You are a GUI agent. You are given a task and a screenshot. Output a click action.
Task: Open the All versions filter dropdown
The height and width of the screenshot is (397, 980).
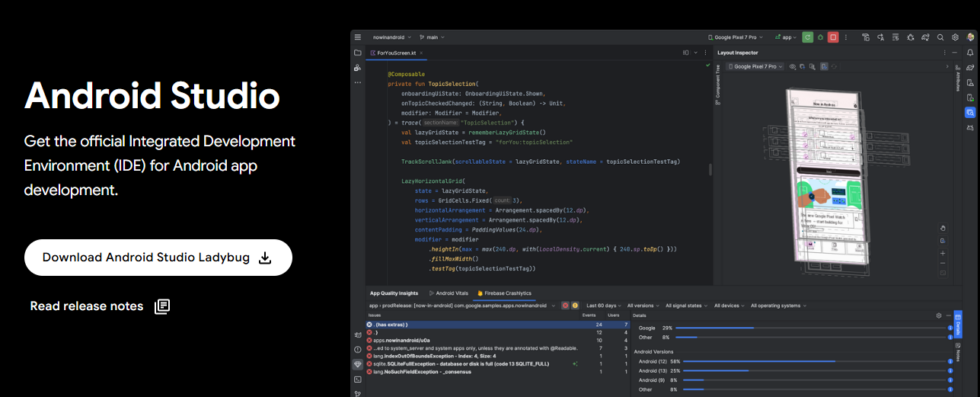coord(644,306)
